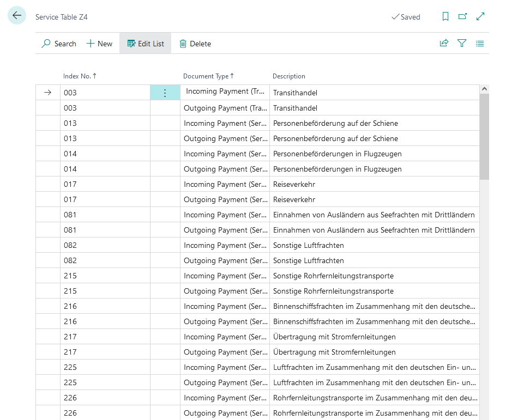The image size is (524, 420).
Task: Open the filter pane funnel icon
Action: pyautogui.click(x=462, y=44)
